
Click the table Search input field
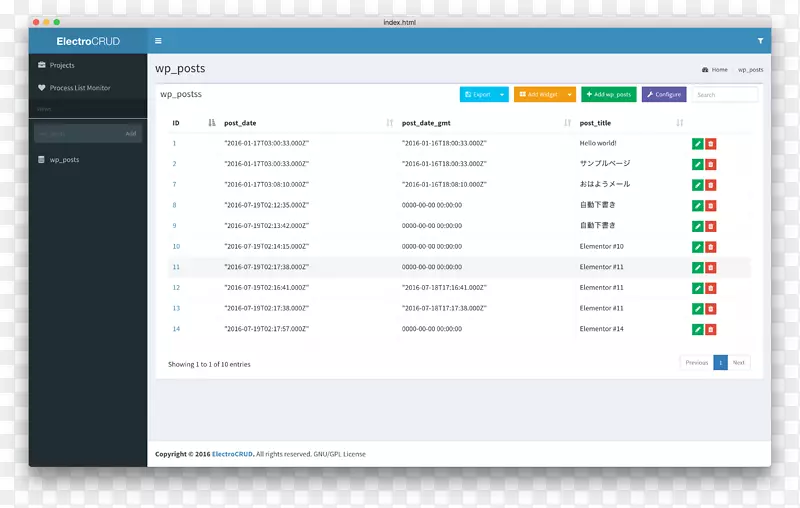click(724, 95)
